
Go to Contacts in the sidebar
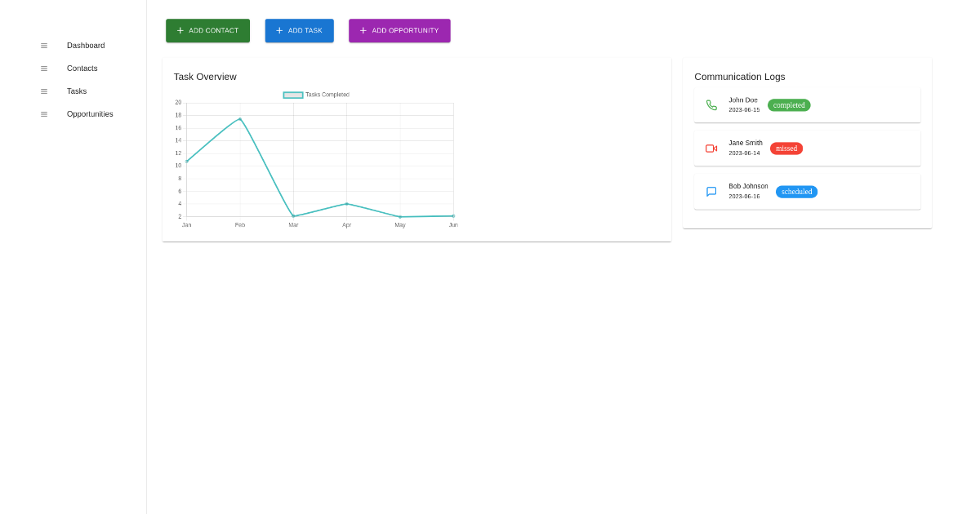(x=82, y=69)
